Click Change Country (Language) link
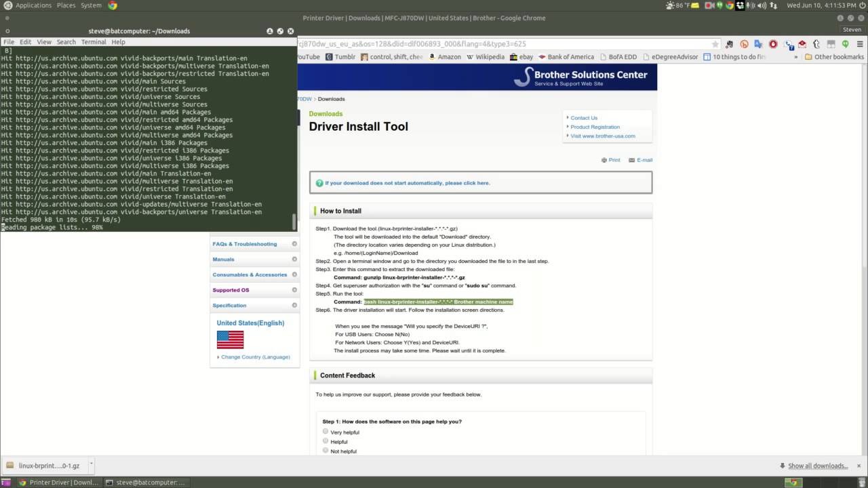The width and height of the screenshot is (868, 488). (x=255, y=357)
